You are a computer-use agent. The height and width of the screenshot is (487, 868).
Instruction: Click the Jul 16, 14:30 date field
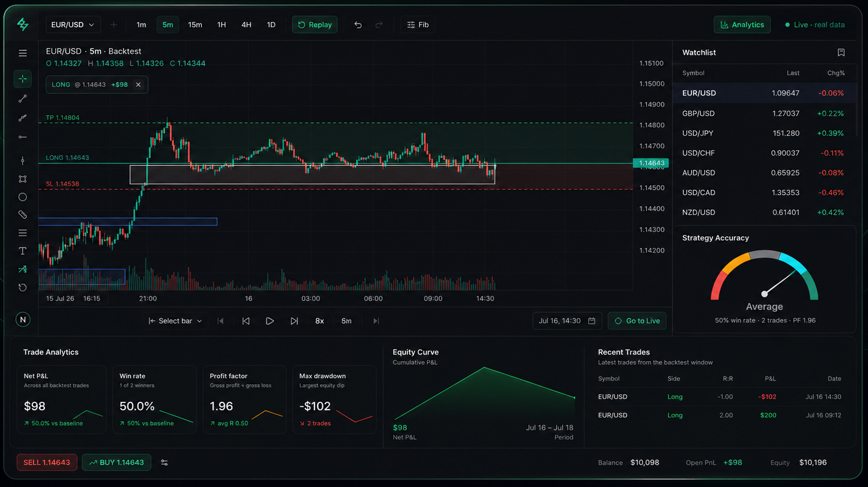point(567,321)
